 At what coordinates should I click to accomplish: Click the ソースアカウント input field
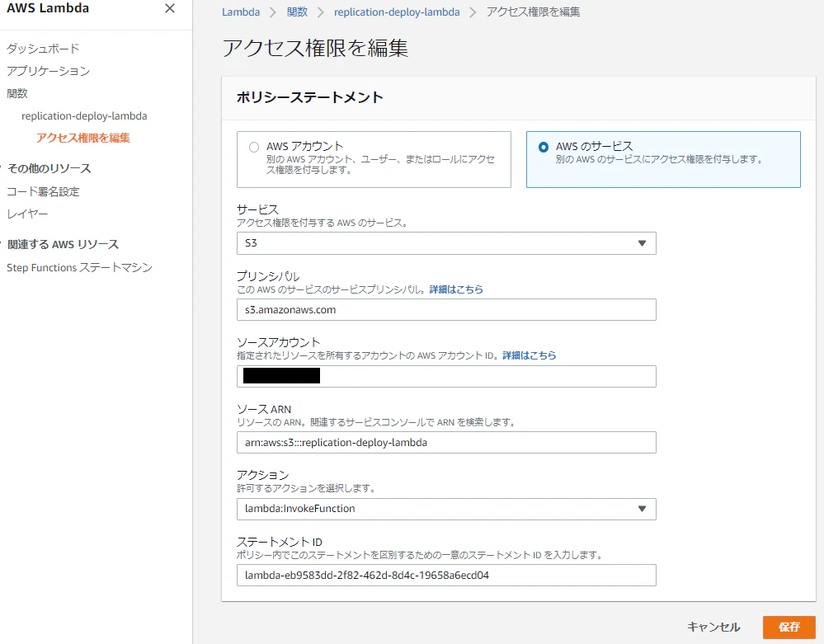tap(446, 376)
